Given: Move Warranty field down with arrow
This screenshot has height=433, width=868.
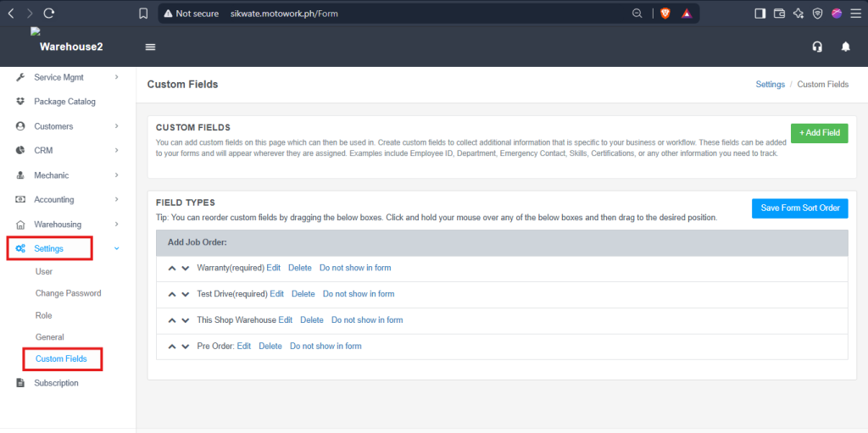Looking at the screenshot, I should pos(186,268).
